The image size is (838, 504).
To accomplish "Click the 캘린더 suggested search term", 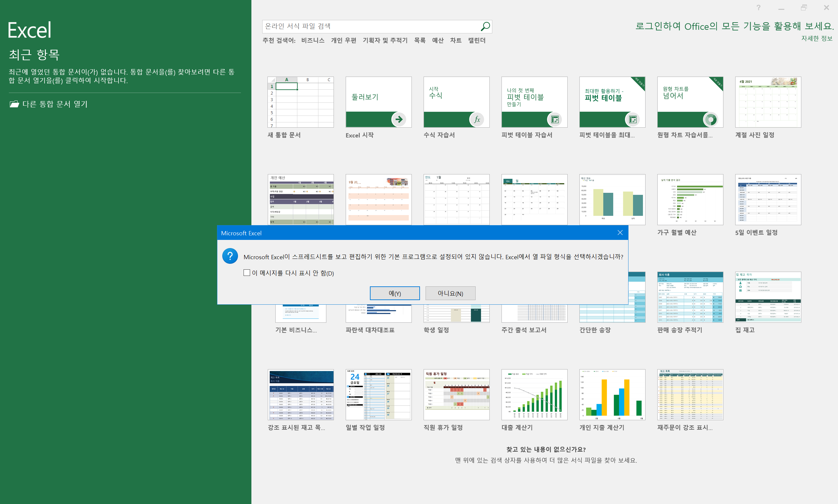I will [477, 40].
